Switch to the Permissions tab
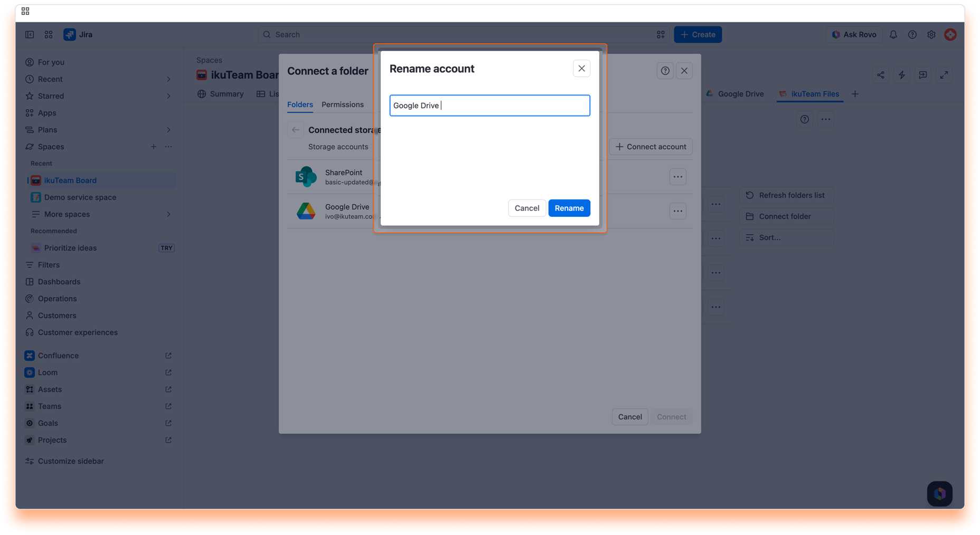 pyautogui.click(x=343, y=104)
